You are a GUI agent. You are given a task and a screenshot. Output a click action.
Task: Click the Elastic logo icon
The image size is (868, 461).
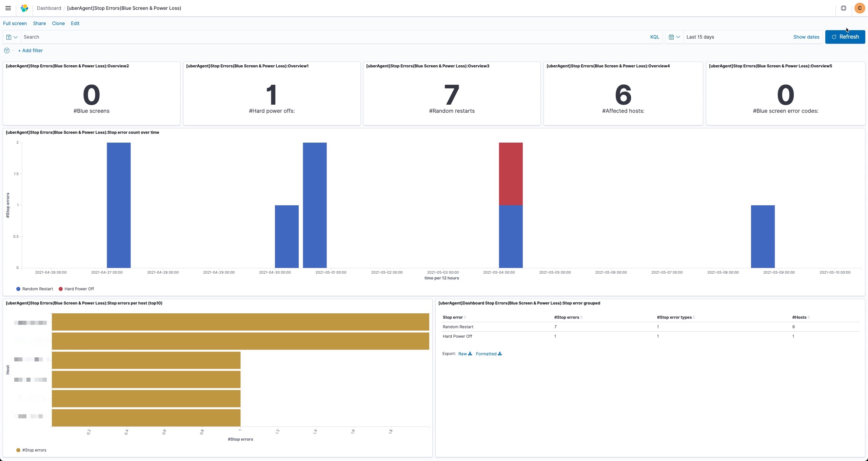pyautogui.click(x=24, y=8)
